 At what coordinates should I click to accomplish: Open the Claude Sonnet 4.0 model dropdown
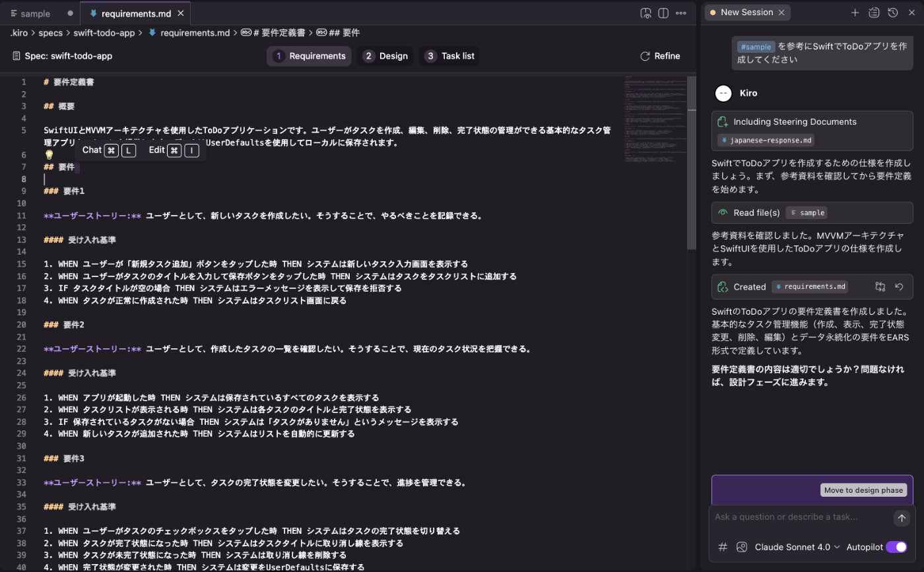click(x=797, y=547)
